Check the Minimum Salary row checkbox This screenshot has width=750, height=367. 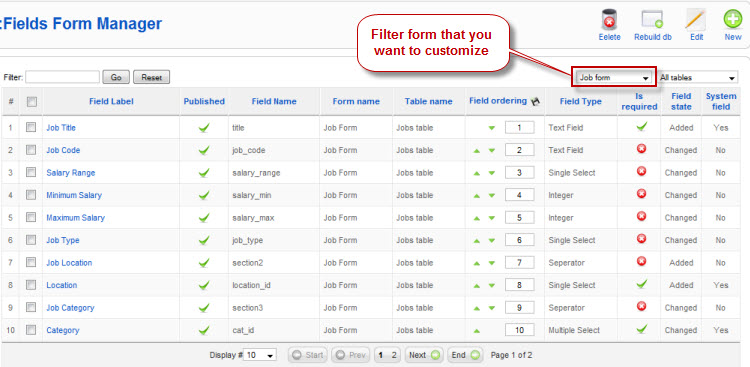31,195
